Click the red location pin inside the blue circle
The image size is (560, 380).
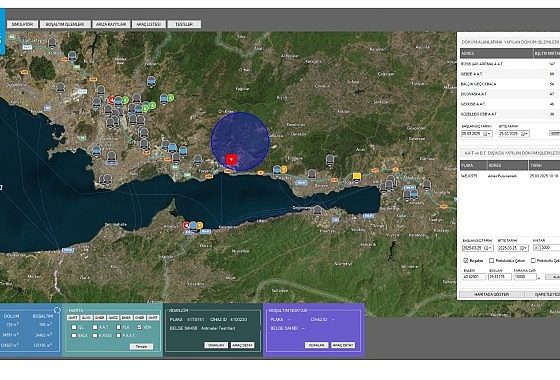(x=231, y=160)
